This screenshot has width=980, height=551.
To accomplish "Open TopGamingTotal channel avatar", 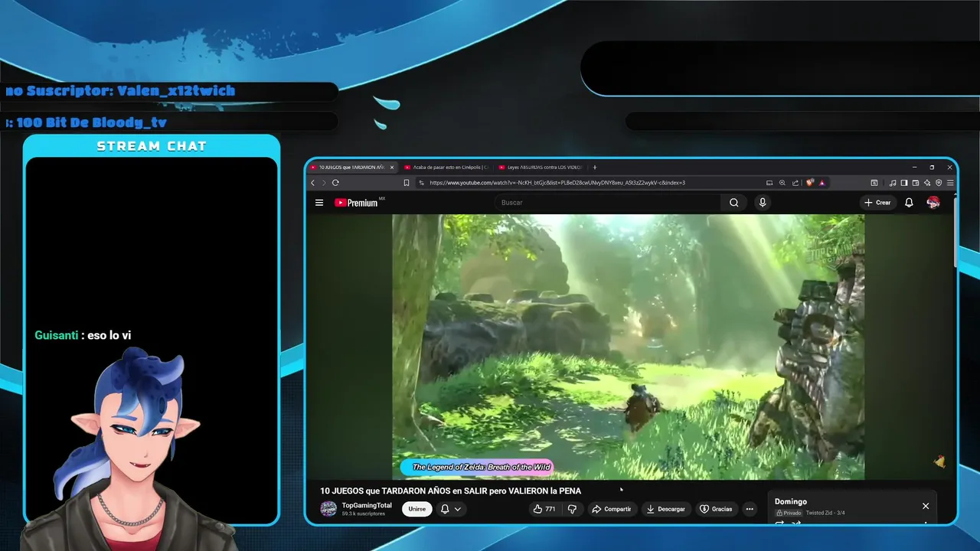I will point(328,509).
